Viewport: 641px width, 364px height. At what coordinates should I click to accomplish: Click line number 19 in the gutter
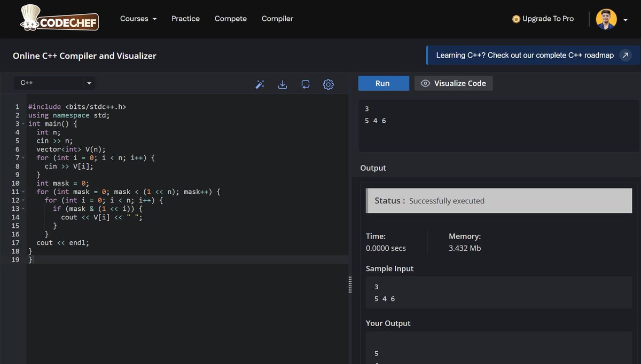pyautogui.click(x=15, y=259)
